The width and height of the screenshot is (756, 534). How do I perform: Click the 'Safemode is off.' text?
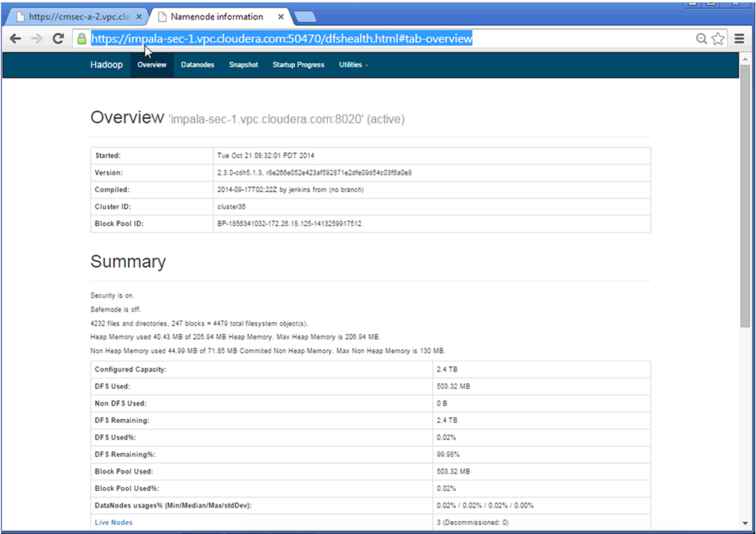[x=116, y=309]
